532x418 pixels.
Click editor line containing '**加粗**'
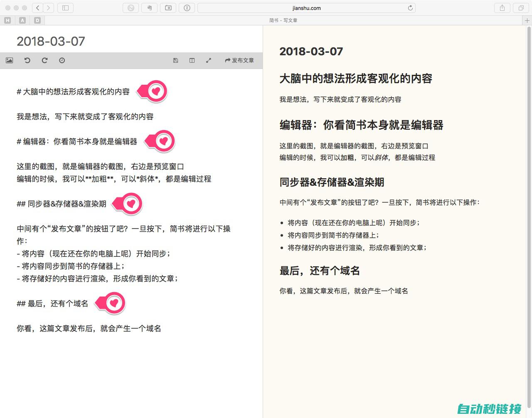114,179
